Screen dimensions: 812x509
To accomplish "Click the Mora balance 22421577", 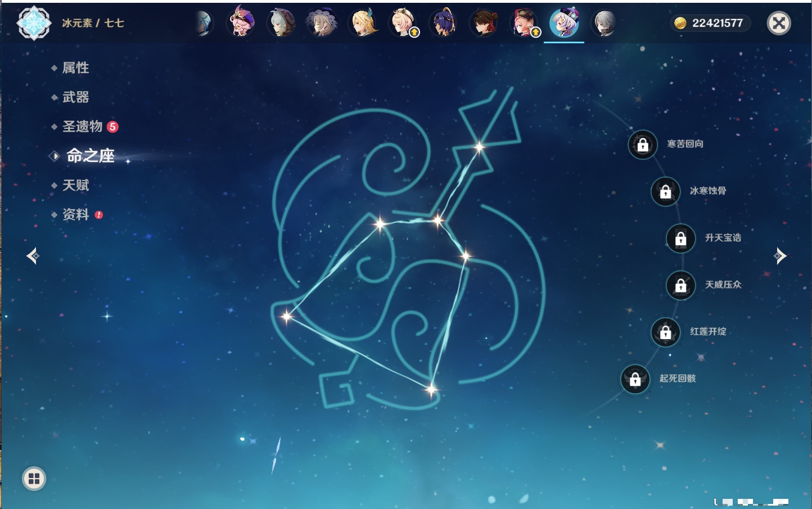I will coord(710,23).
